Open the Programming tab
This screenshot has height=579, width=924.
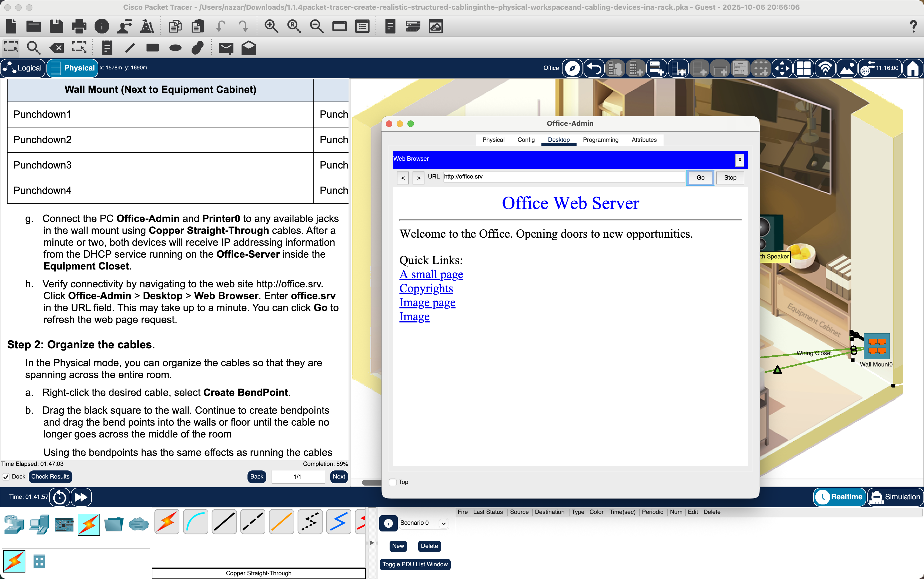(600, 140)
